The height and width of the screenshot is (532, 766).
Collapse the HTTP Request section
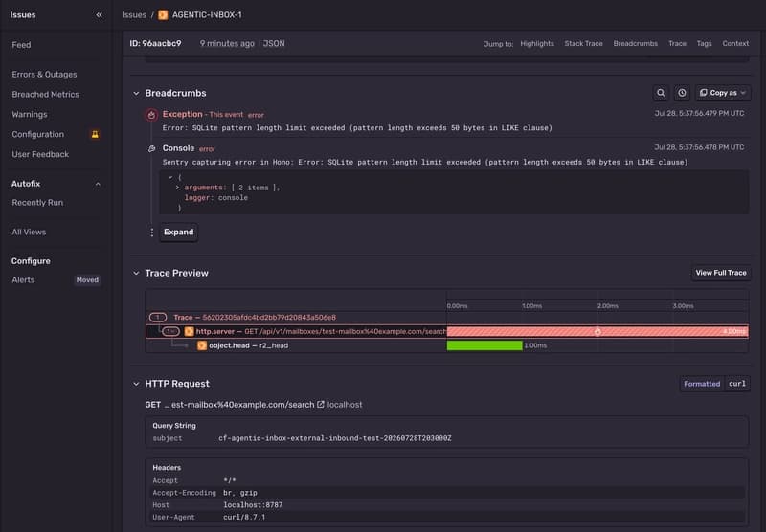pos(136,384)
